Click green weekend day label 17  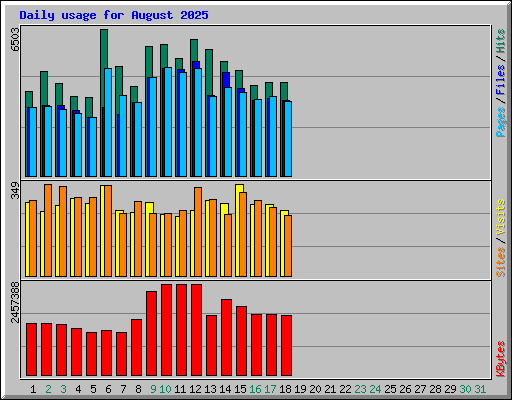270,389
